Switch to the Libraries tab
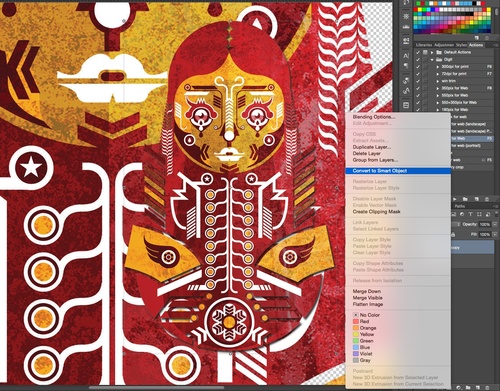The width and height of the screenshot is (500, 391). [x=424, y=45]
